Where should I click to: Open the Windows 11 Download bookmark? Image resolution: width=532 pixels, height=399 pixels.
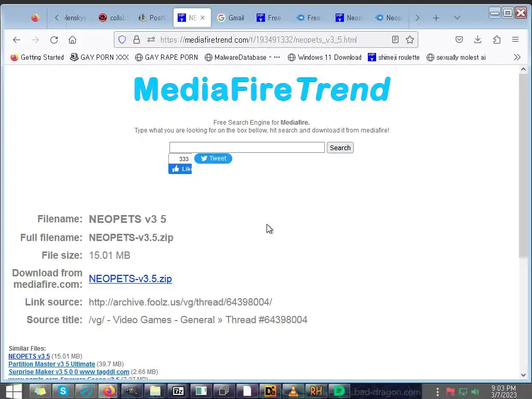pyautogui.click(x=325, y=57)
